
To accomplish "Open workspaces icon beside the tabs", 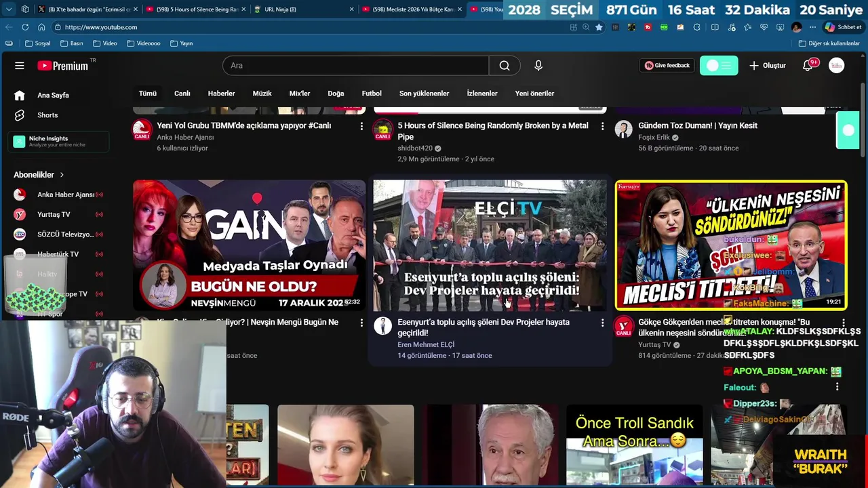I will pyautogui.click(x=25, y=9).
